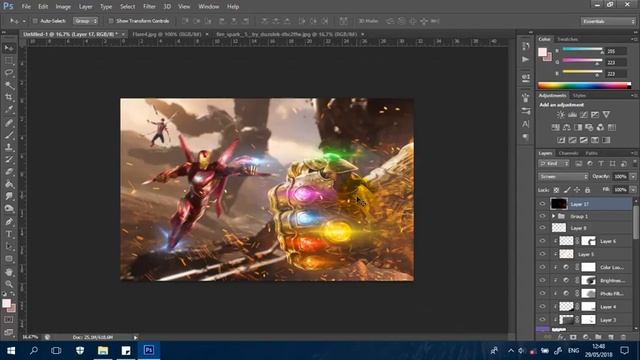The width and height of the screenshot is (640, 360).
Task: Select the Eyedropper tool
Action: pyautogui.click(x=9, y=109)
